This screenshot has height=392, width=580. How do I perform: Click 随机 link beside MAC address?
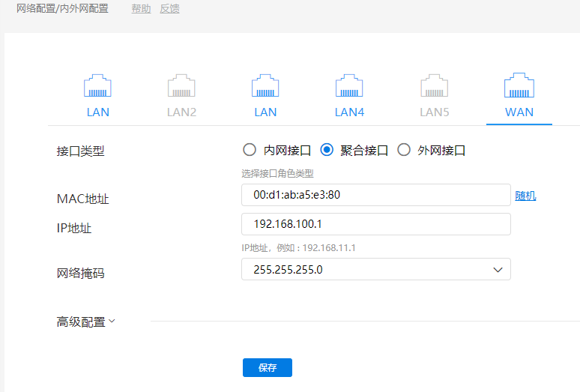click(525, 196)
